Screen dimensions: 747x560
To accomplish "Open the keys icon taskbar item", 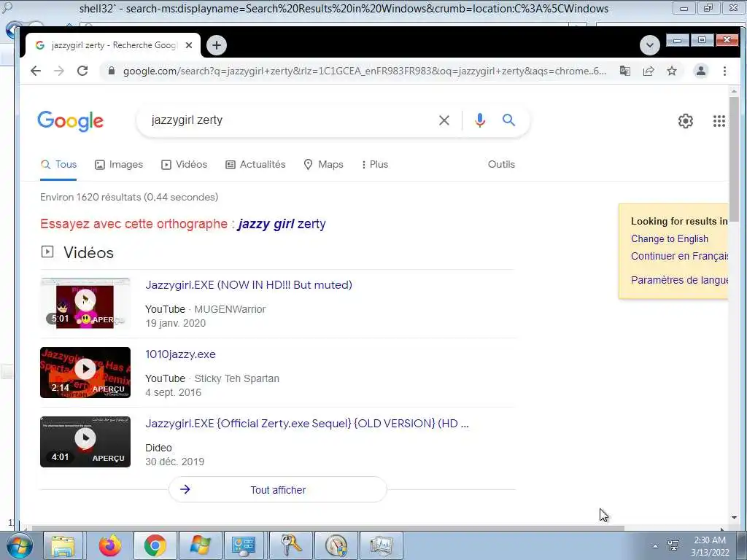I will pos(290,545).
